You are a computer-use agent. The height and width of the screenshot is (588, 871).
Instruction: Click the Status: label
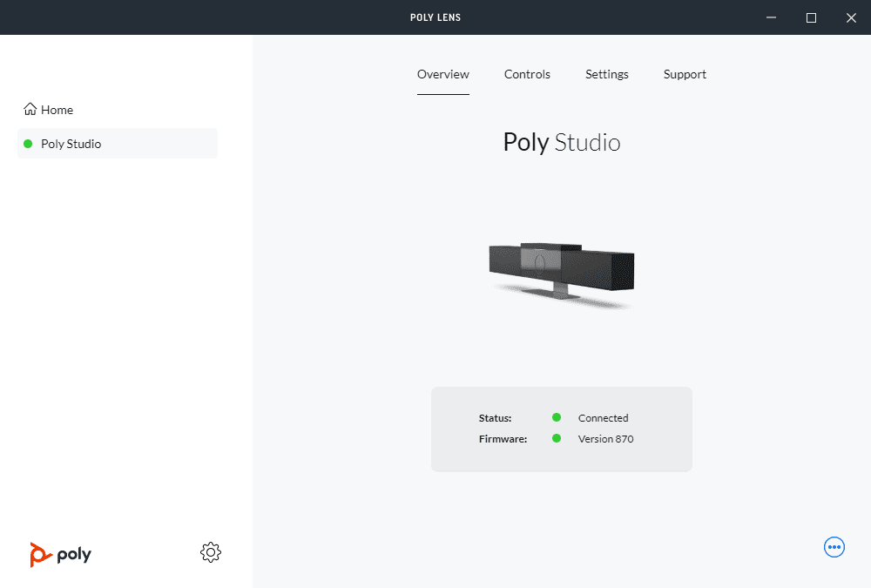pyautogui.click(x=495, y=418)
